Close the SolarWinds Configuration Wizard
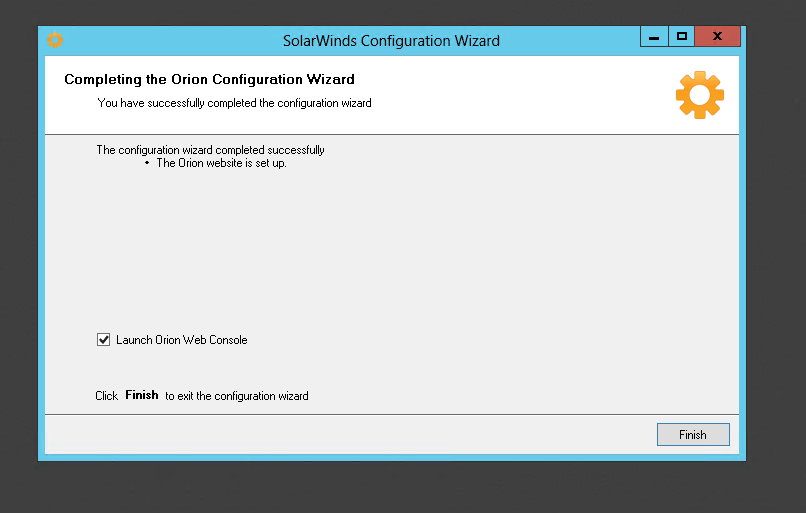Screen dimensions: 806x513 (x=718, y=36)
